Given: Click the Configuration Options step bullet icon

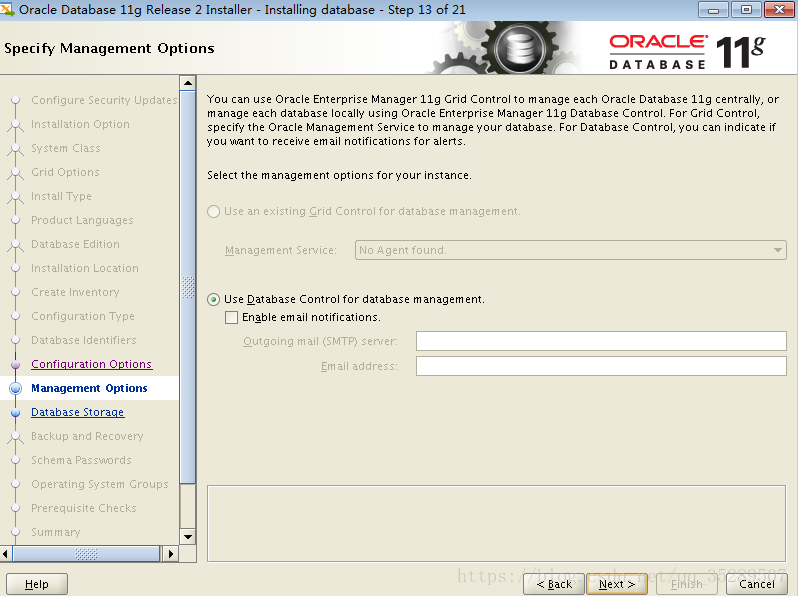Looking at the screenshot, I should click(16, 364).
